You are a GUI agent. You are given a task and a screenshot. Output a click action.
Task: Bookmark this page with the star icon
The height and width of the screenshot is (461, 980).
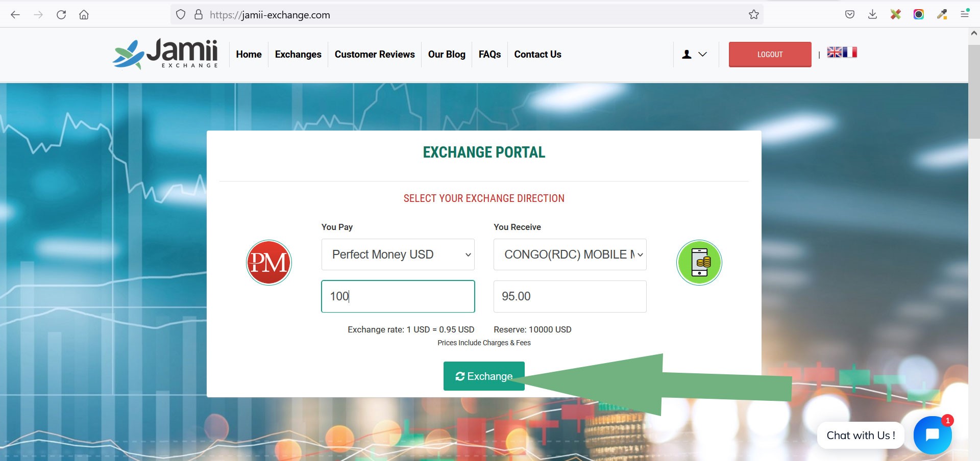tap(754, 15)
